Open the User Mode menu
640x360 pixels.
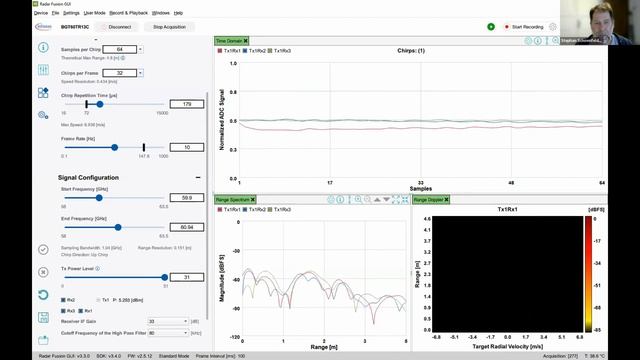[x=95, y=13]
